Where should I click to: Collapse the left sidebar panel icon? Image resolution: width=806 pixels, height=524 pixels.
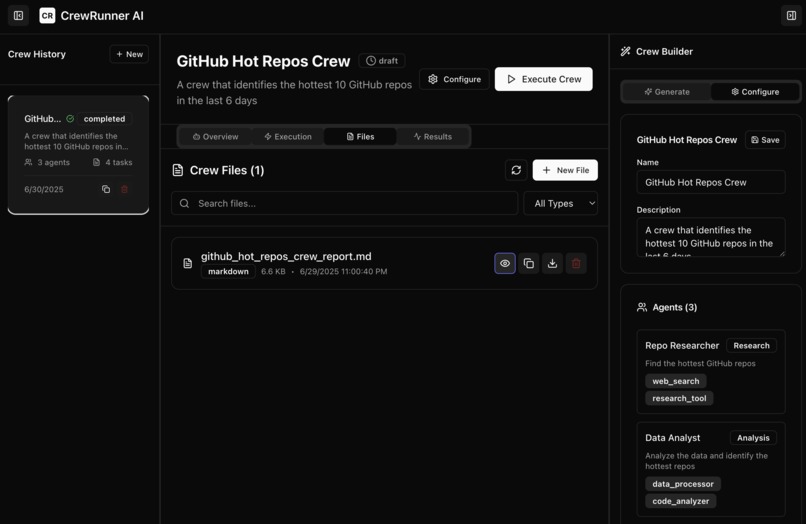19,15
